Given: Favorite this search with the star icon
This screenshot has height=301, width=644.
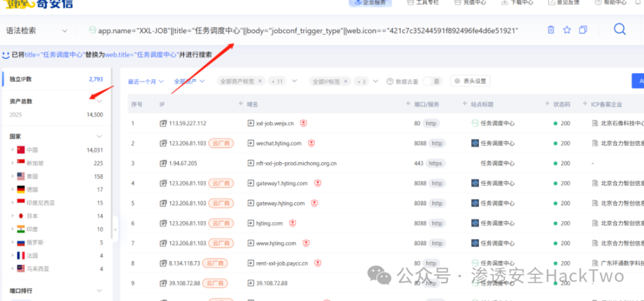Looking at the screenshot, I should [x=567, y=30].
